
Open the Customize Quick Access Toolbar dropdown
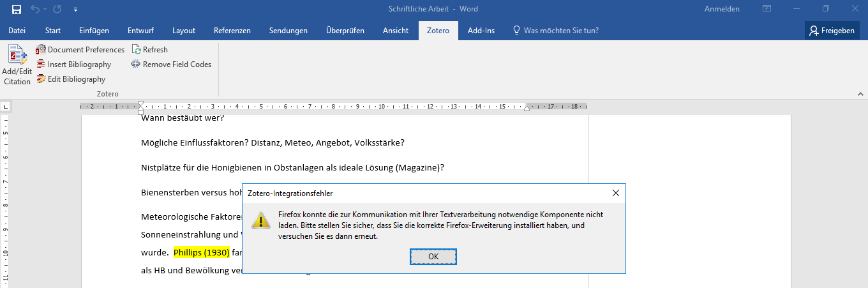(75, 9)
